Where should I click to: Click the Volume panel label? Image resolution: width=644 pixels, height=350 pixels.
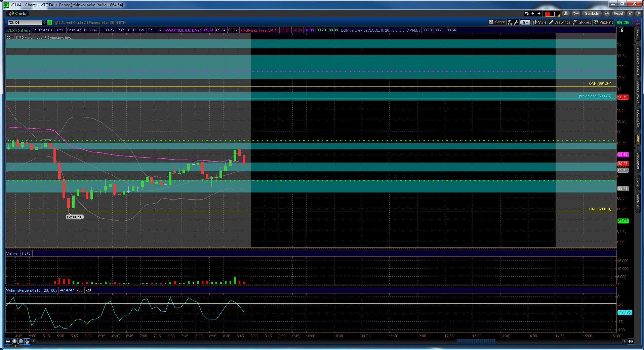12,254
